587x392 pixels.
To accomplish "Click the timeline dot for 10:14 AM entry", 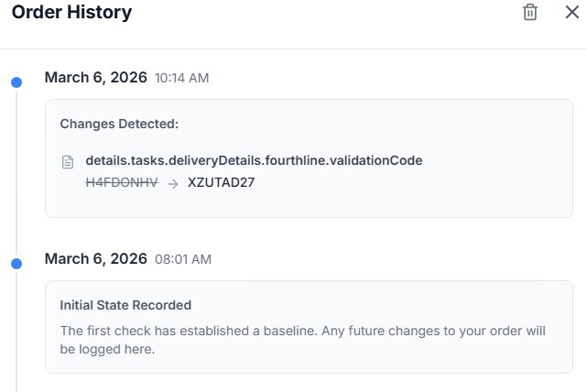I will (16, 82).
